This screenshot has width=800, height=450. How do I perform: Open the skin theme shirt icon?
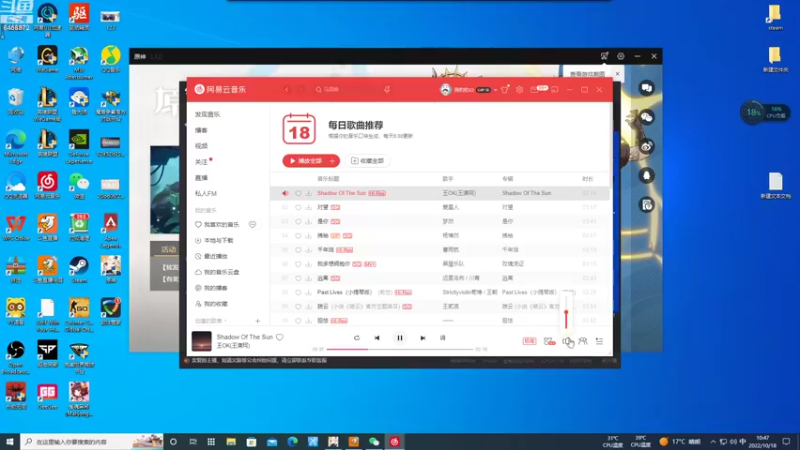pos(505,89)
